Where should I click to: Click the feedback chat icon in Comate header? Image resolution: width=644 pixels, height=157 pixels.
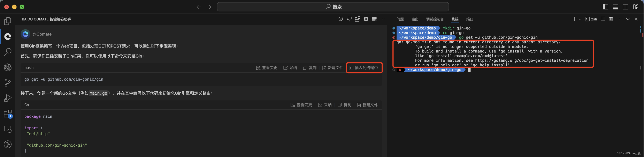(x=349, y=19)
